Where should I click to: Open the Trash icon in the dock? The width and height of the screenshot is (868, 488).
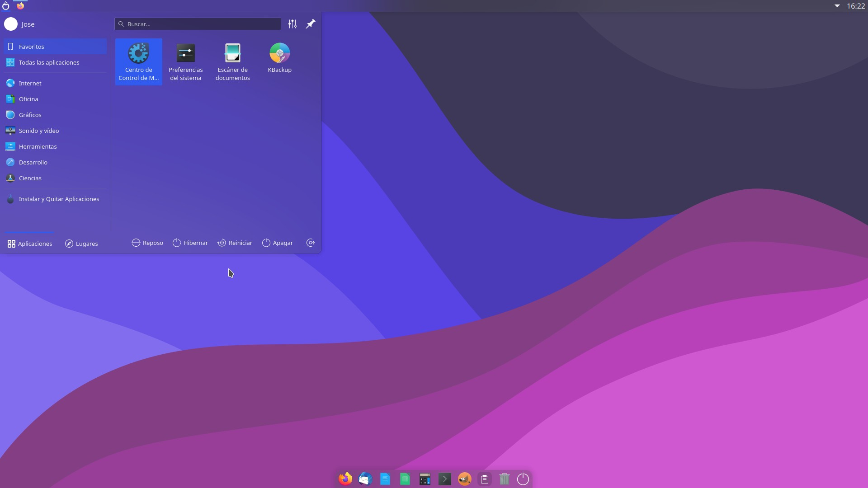[x=504, y=479]
